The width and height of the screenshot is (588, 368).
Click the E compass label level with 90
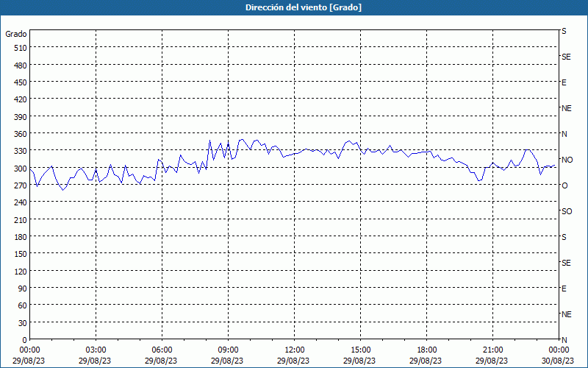564,289
